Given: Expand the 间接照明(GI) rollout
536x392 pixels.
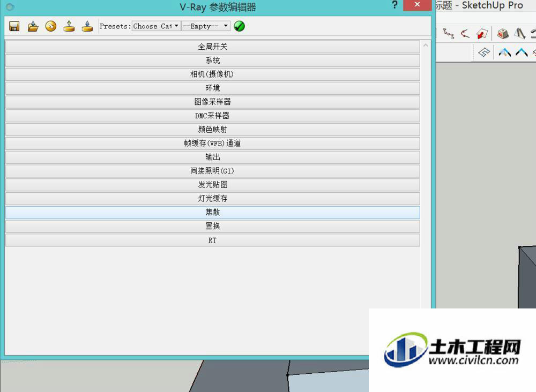Looking at the screenshot, I should point(213,171).
